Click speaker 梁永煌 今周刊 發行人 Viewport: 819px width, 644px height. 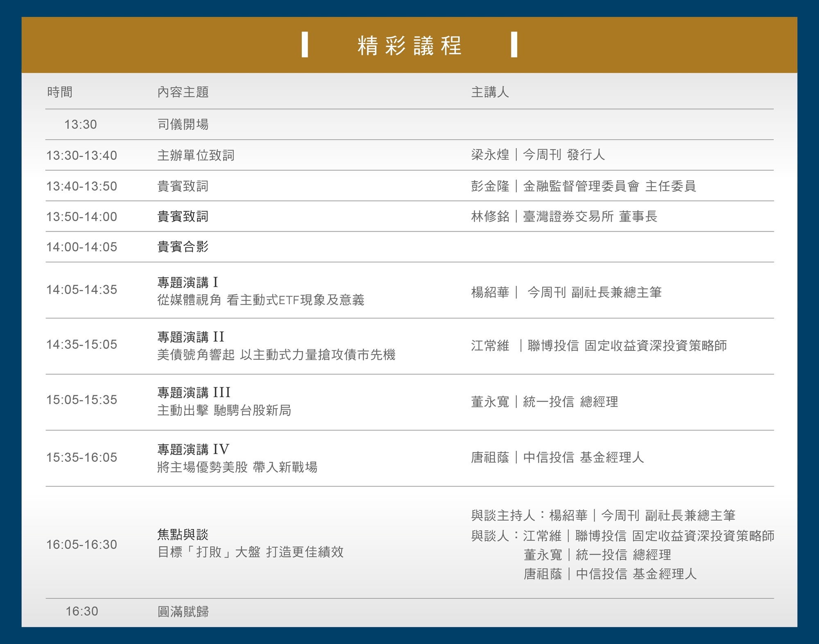coord(538,155)
